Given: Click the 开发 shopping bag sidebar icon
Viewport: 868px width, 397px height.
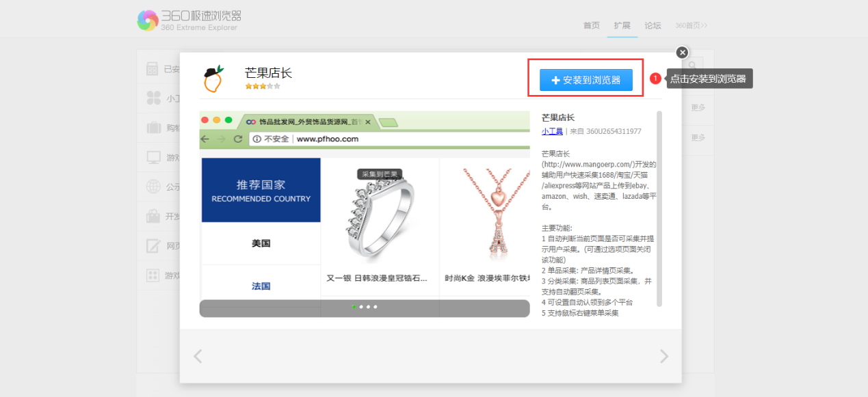Looking at the screenshot, I should [153, 216].
